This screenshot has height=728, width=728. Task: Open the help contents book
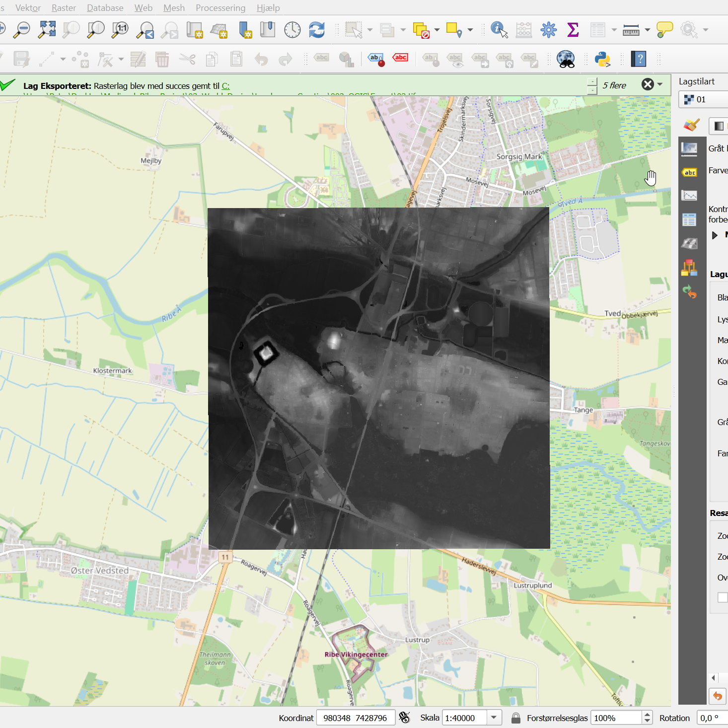pos(639,59)
